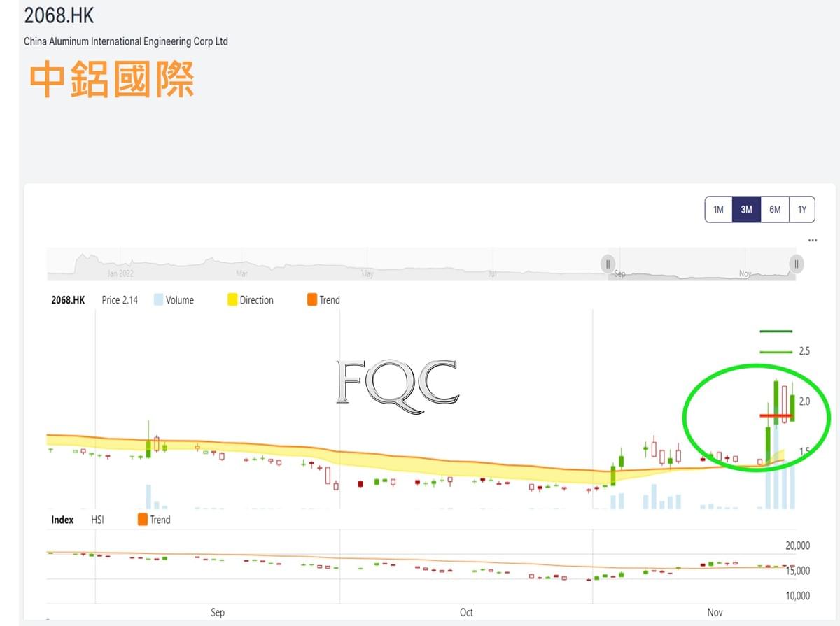Toggle the Direction legend series

click(250, 300)
